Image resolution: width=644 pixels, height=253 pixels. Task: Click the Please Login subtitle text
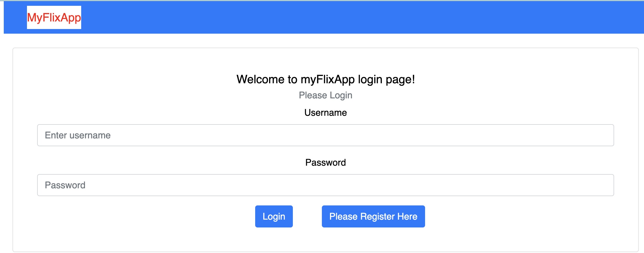click(325, 95)
